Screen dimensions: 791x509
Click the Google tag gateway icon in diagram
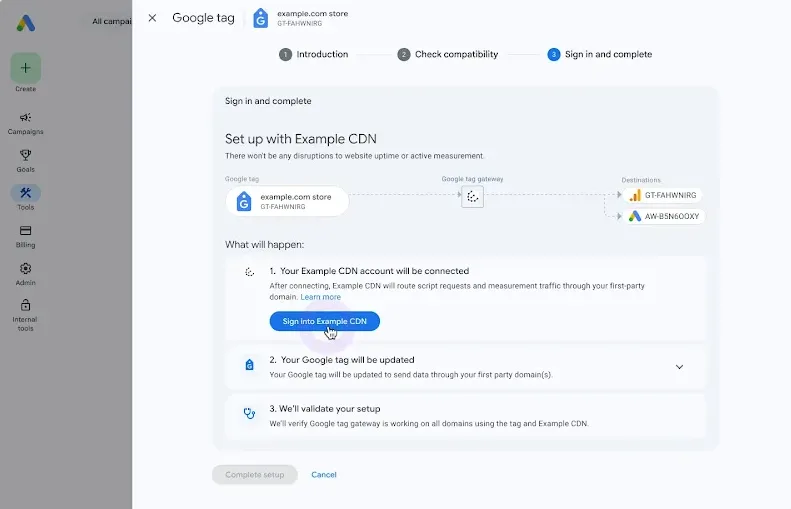[473, 197]
